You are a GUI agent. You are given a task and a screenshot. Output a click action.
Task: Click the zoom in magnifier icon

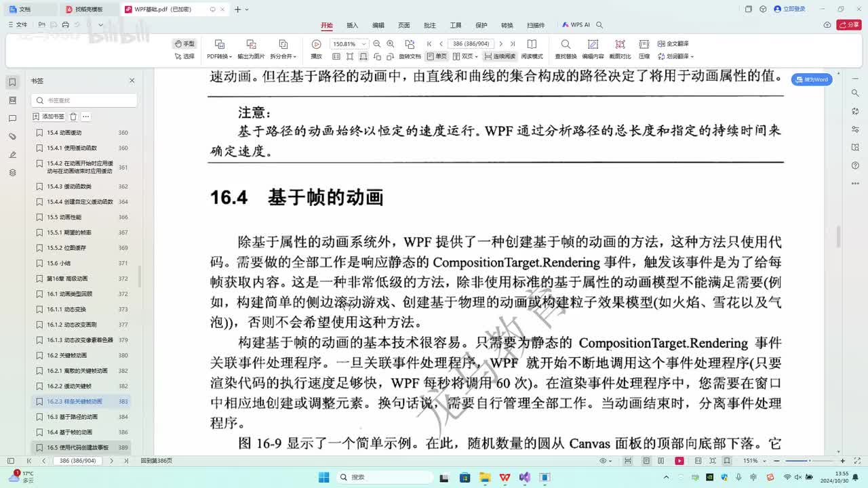pyautogui.click(x=391, y=43)
